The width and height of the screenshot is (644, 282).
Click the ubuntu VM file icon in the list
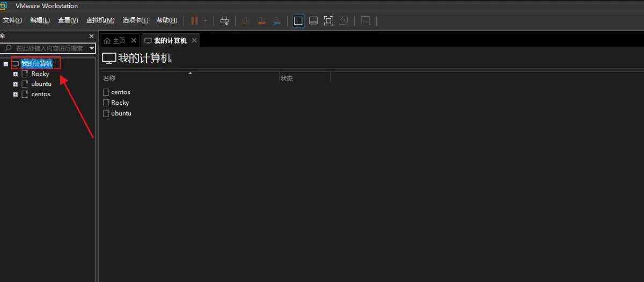(106, 113)
